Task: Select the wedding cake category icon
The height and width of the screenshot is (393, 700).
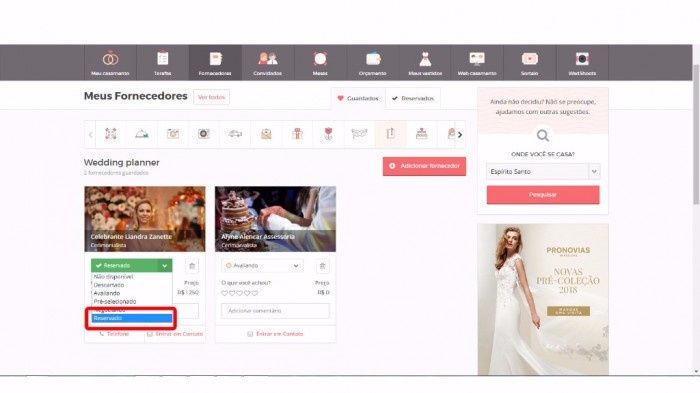Action: [421, 134]
